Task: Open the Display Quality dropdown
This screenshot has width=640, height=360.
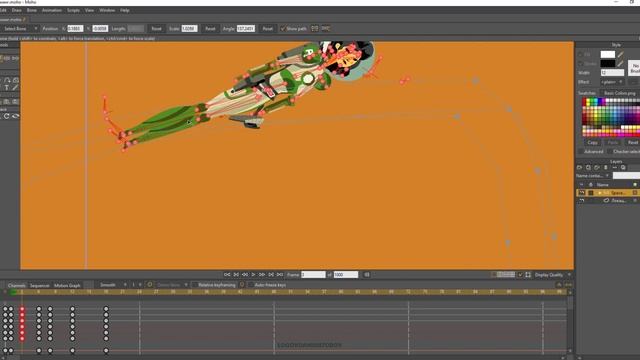Action: [x=553, y=275]
